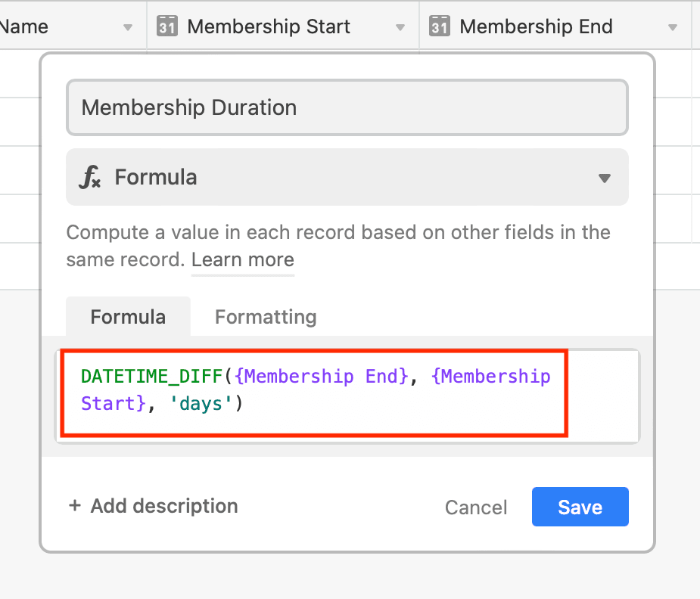This screenshot has height=599, width=700.
Task: Open the Membership End column dropdown arrow
Action: click(672, 28)
